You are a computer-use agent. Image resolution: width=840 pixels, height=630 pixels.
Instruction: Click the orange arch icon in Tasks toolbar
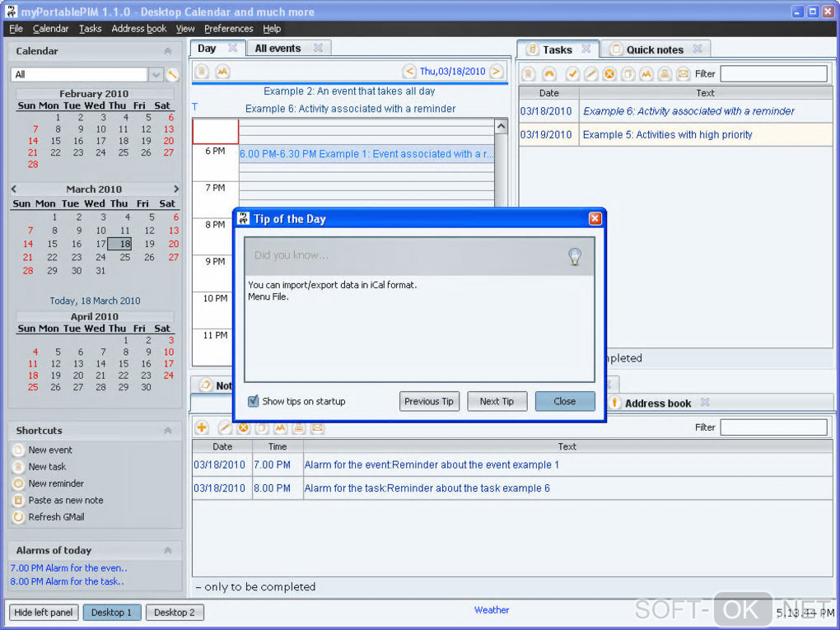(x=549, y=74)
